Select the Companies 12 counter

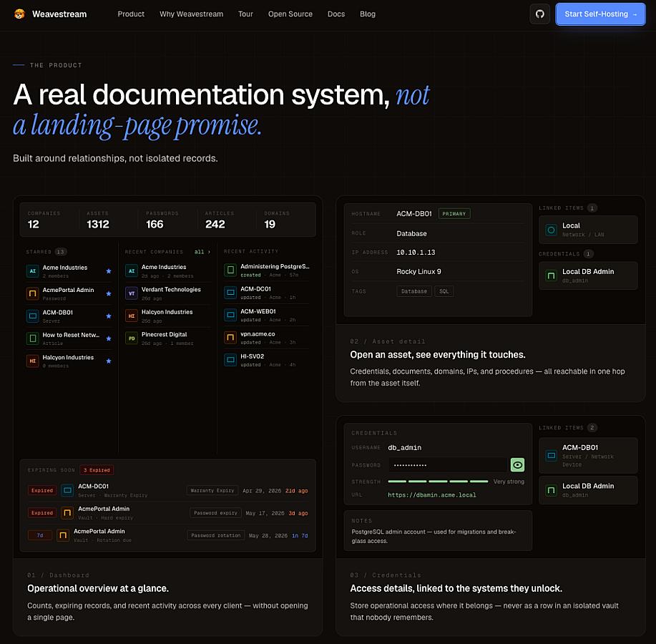click(44, 220)
